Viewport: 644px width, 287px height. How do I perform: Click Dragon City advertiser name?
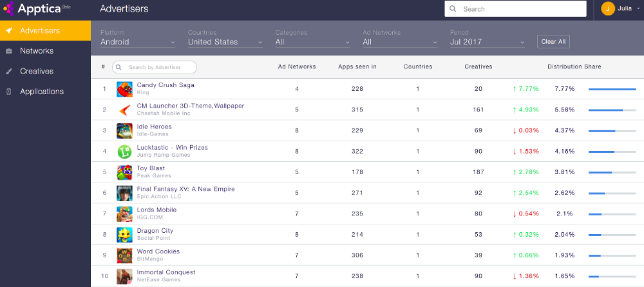[x=155, y=231]
